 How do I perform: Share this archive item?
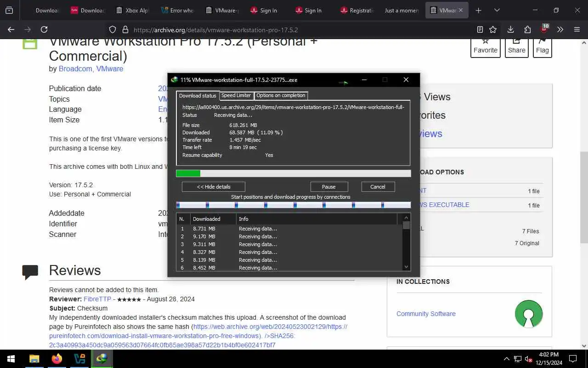click(x=516, y=47)
